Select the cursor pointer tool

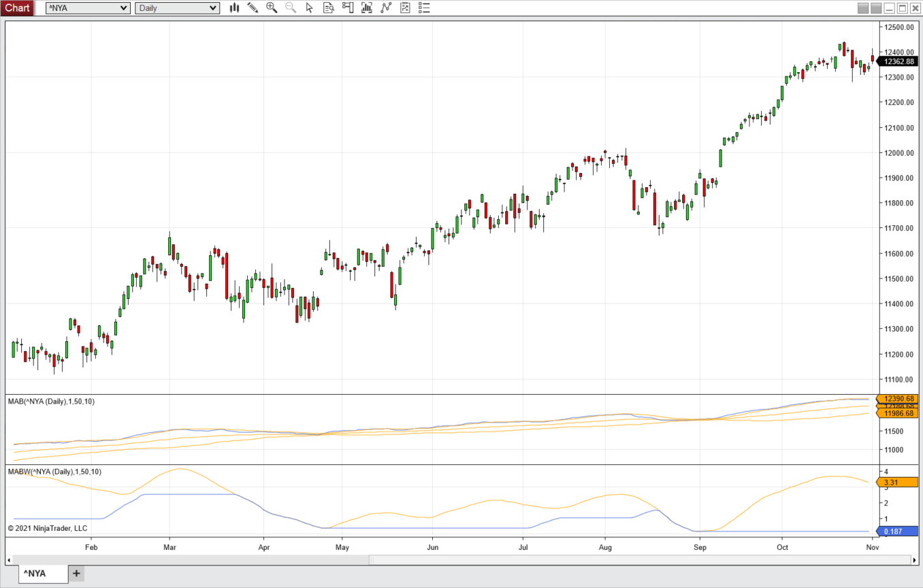point(310,7)
